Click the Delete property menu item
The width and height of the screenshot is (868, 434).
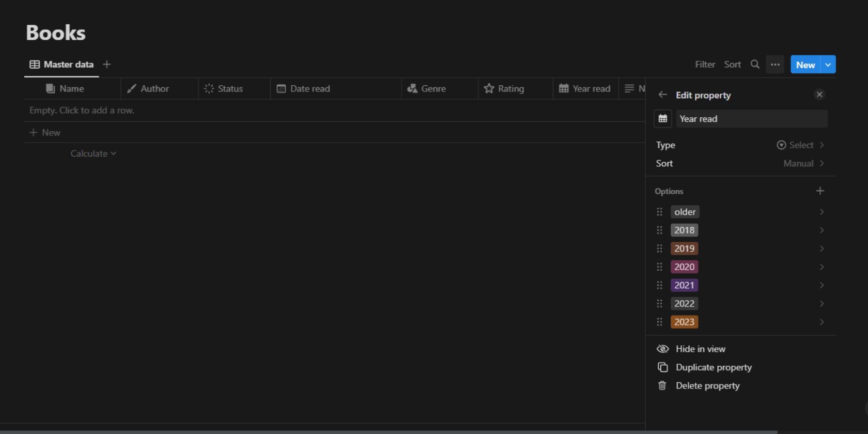coord(740,386)
